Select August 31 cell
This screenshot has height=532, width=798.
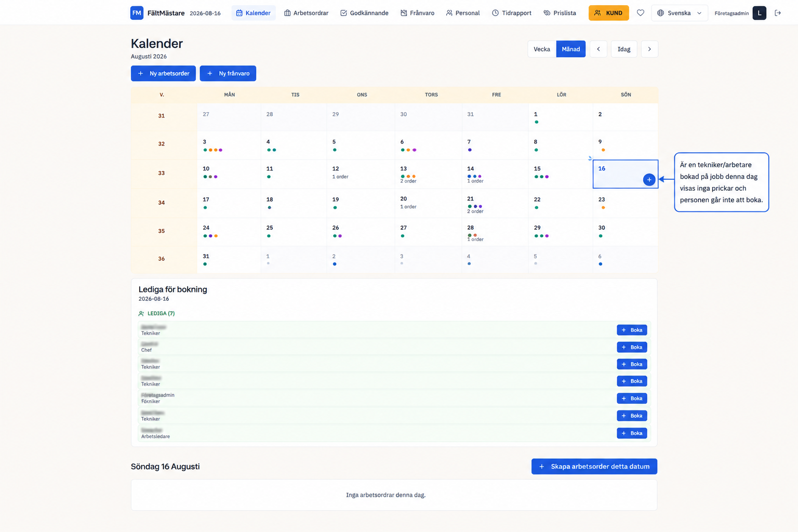pyautogui.click(x=229, y=260)
